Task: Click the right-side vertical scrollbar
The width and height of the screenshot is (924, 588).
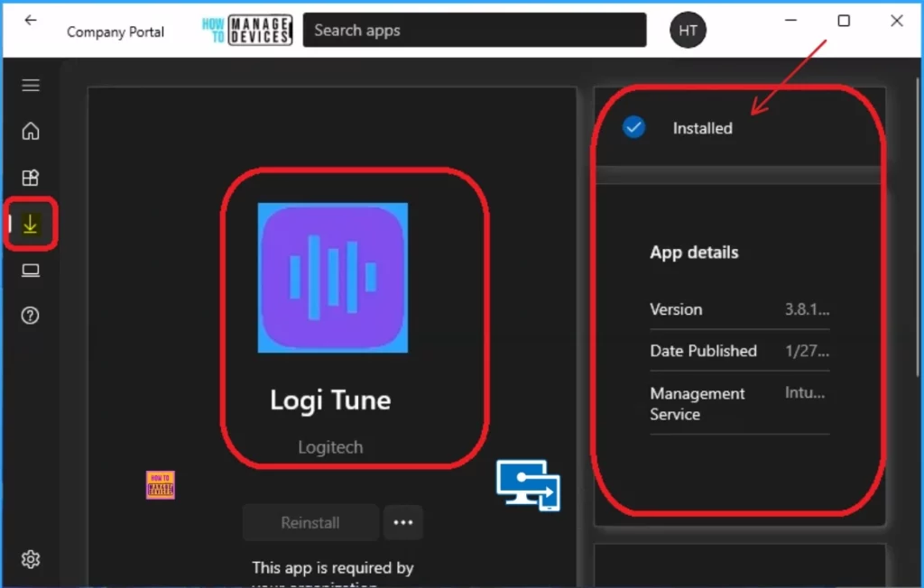Action: (x=918, y=227)
